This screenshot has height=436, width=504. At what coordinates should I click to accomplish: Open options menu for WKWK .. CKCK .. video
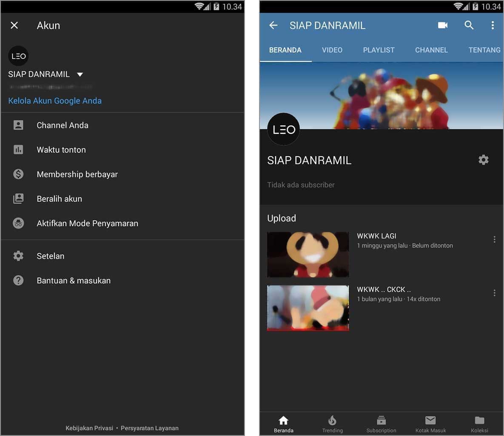click(494, 293)
